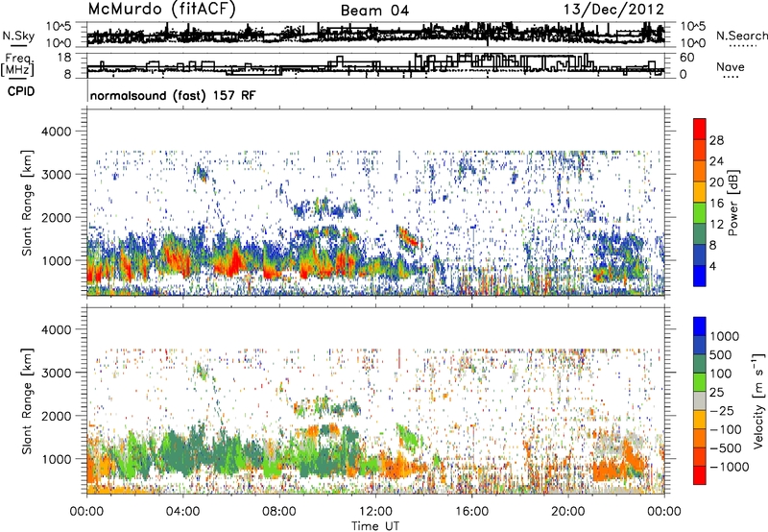This screenshot has width=768, height=532.
Task: Click the 'CPID' label
Action: [21, 91]
